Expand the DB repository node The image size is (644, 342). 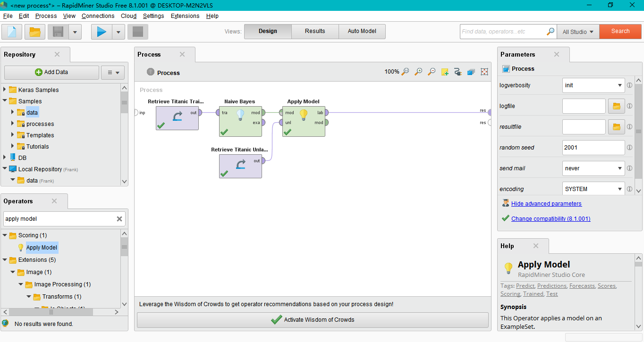point(5,158)
